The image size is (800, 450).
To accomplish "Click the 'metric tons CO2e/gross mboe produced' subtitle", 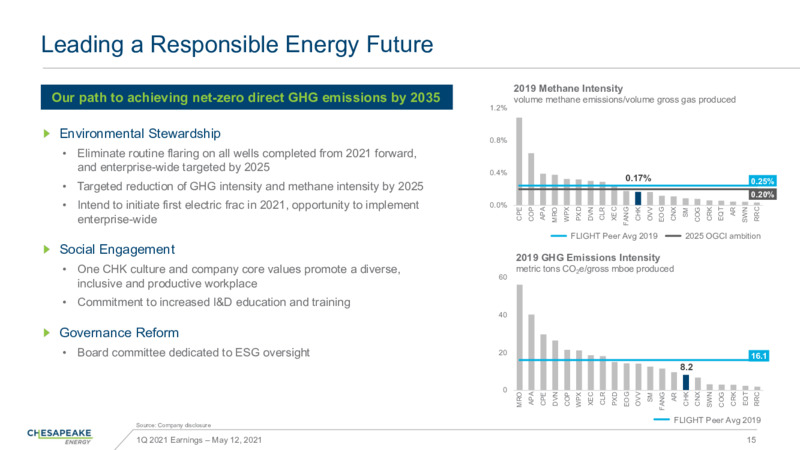I will tap(595, 269).
